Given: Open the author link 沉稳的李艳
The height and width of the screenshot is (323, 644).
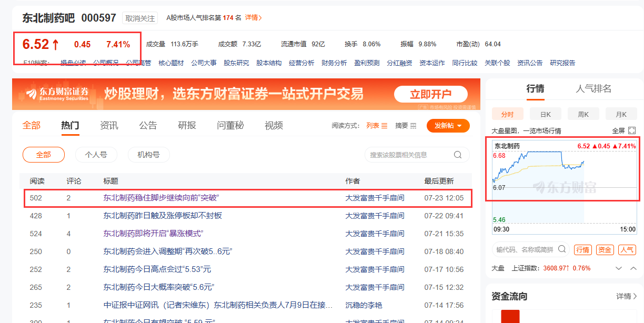Looking at the screenshot, I should point(364,305).
